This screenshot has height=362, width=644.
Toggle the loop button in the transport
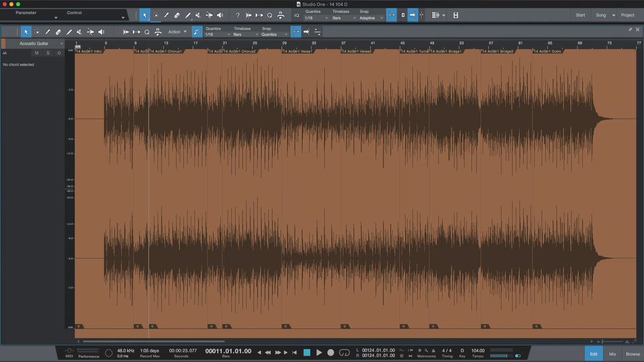pyautogui.click(x=345, y=352)
